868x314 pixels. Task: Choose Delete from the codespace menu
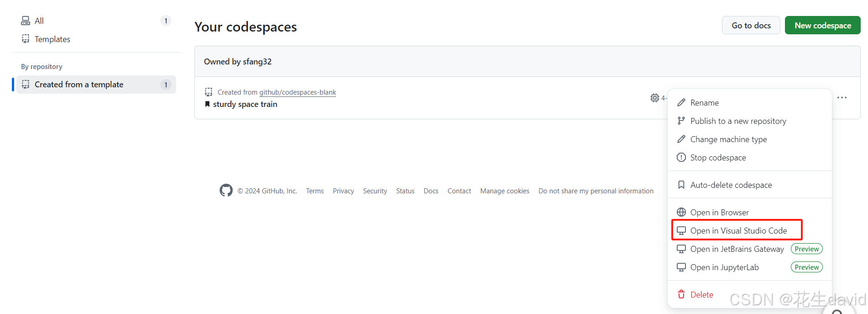(x=749, y=294)
